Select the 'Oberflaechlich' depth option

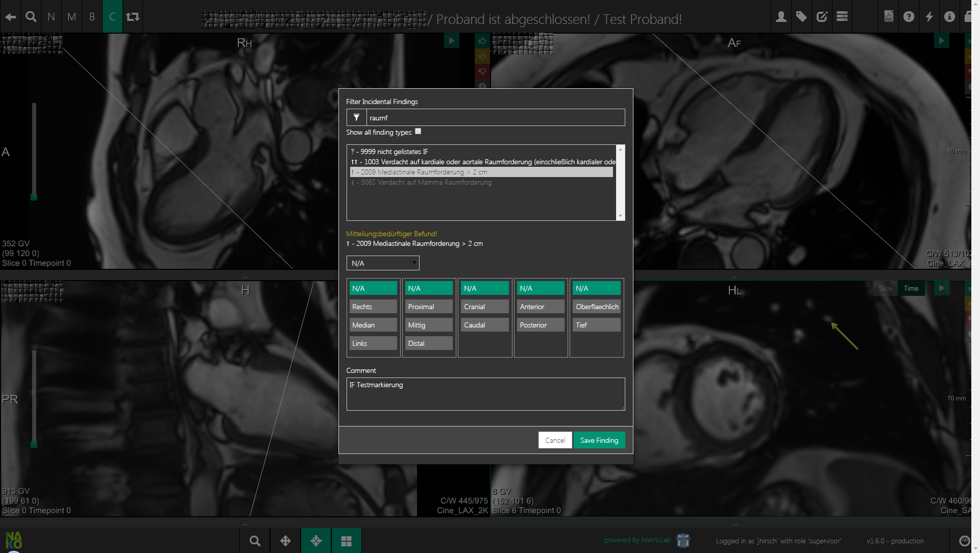[596, 307]
